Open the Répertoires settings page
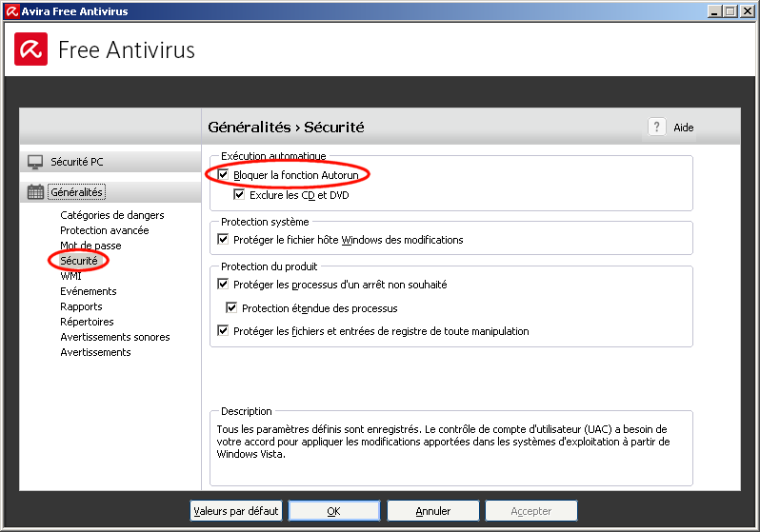Viewport: 760px width, 532px height. 87,322
